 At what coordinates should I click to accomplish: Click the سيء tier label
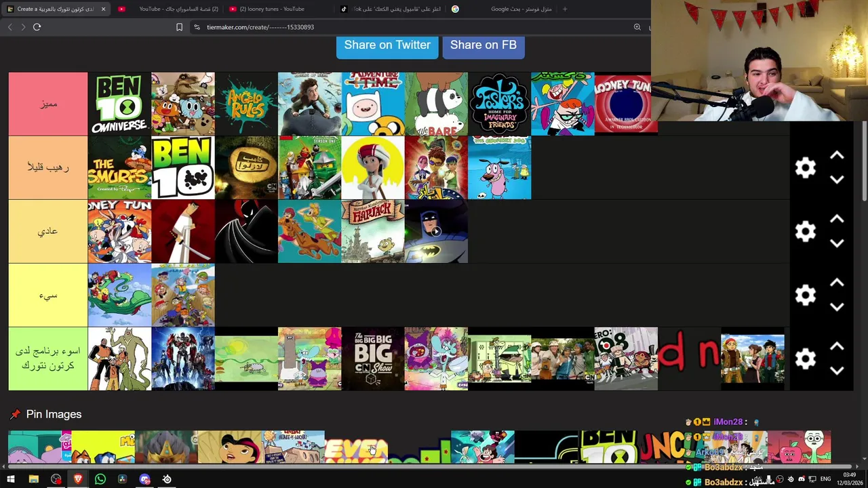pyautogui.click(x=48, y=295)
